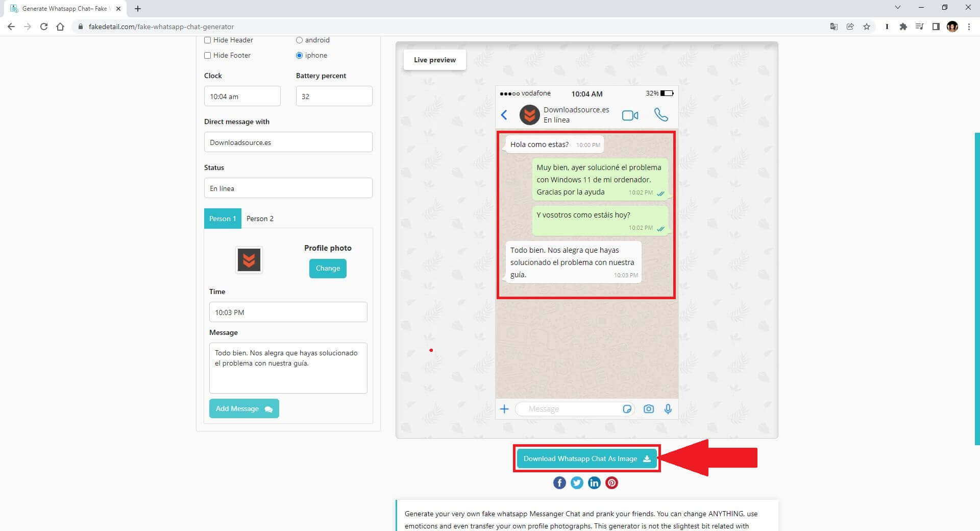
Task: Click the Time field showing 10:03 PM
Action: pos(288,312)
